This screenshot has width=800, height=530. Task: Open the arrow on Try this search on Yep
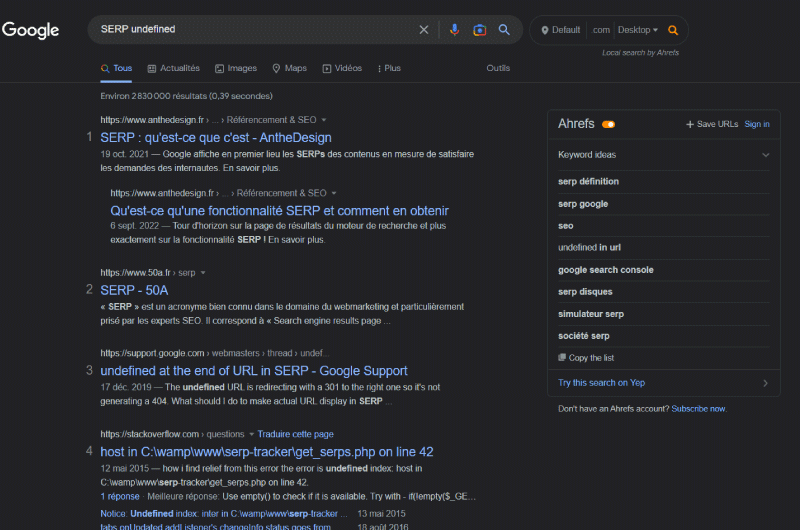[x=765, y=383]
